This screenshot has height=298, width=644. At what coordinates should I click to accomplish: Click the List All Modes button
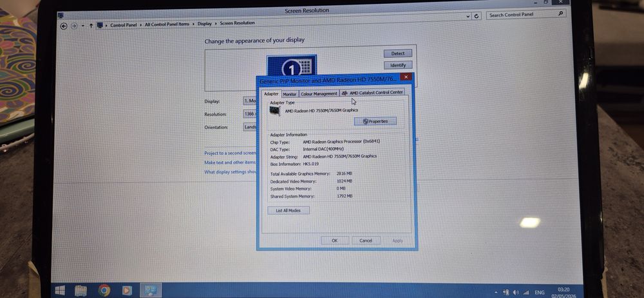tap(289, 210)
